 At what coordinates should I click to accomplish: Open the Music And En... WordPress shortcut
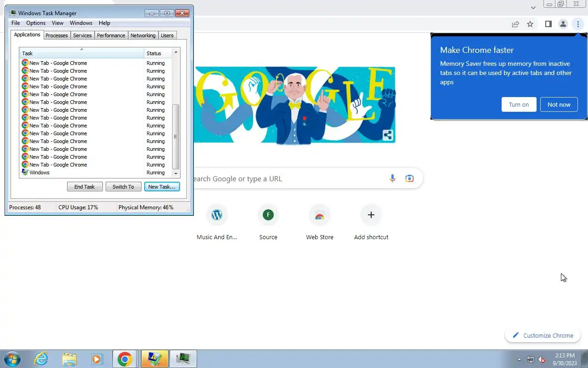(x=217, y=223)
